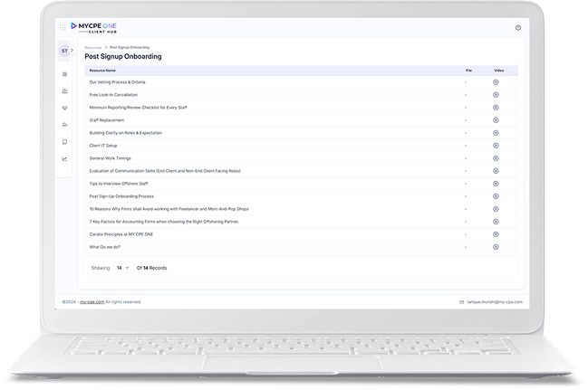
Task: Play video for 7 Key Factors row
Action: click(x=496, y=222)
